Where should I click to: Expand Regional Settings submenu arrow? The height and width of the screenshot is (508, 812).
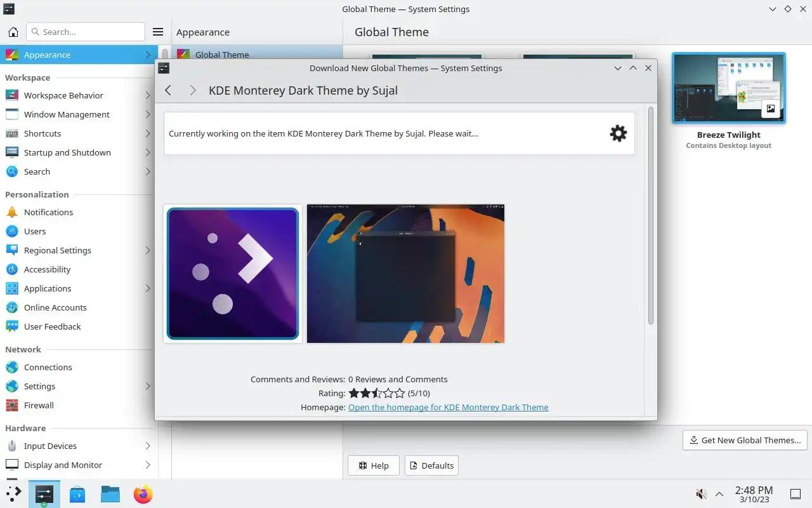[148, 250]
